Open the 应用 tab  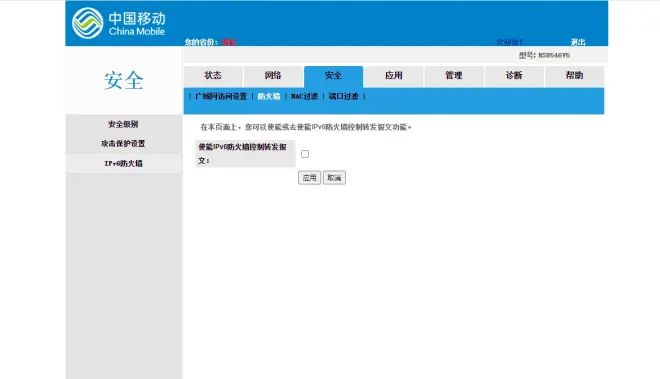coord(394,76)
